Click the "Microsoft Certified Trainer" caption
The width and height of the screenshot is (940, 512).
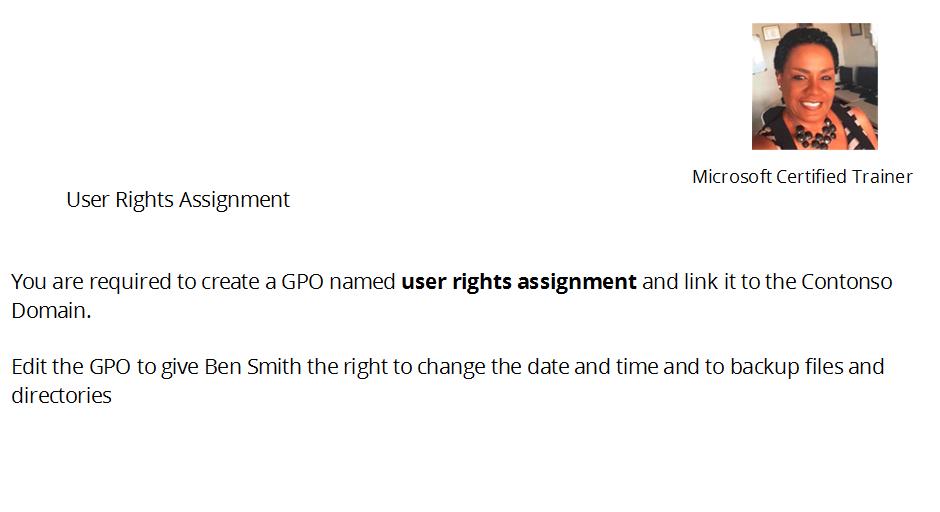[x=802, y=177]
